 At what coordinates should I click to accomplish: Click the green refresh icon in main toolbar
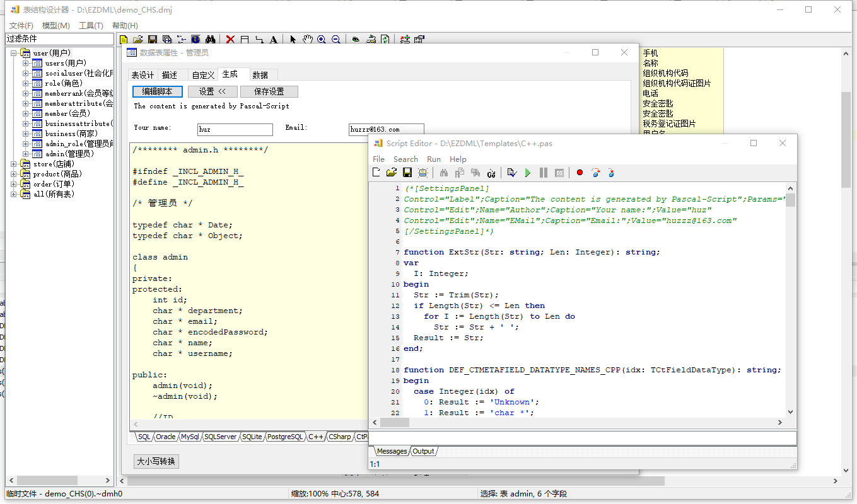coord(385,39)
